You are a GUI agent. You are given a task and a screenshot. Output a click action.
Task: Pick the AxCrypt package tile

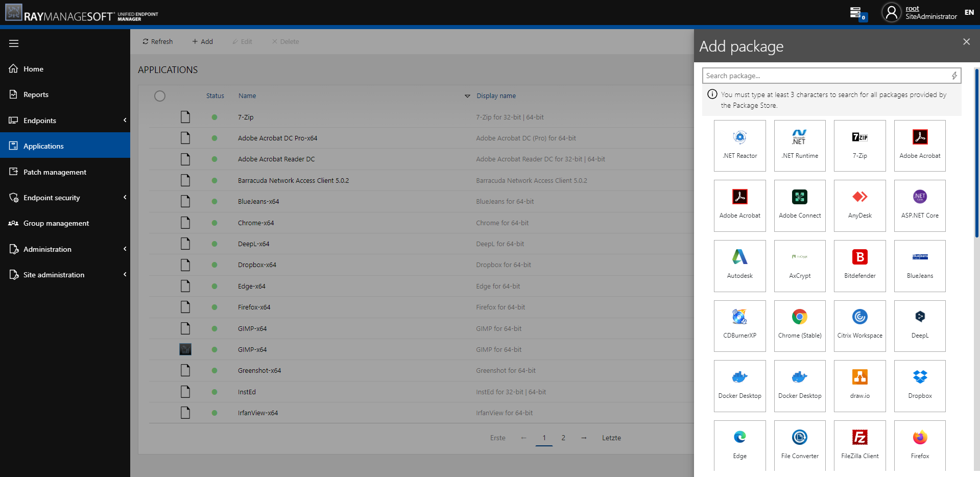pos(800,266)
